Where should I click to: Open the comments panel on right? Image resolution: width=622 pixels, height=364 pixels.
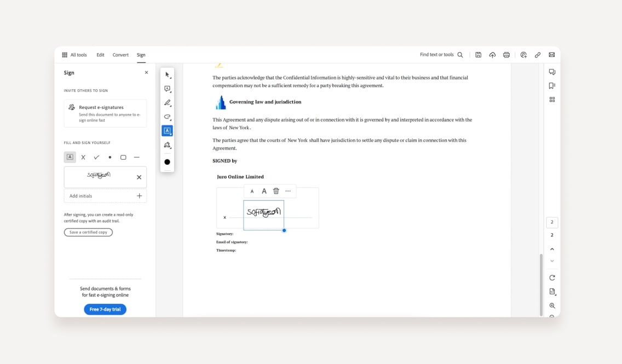[x=552, y=72]
